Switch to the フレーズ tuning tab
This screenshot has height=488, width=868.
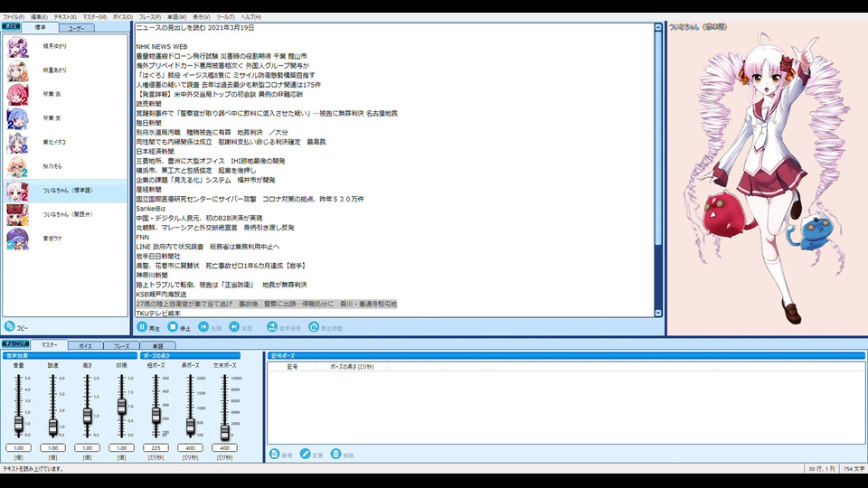(x=121, y=346)
